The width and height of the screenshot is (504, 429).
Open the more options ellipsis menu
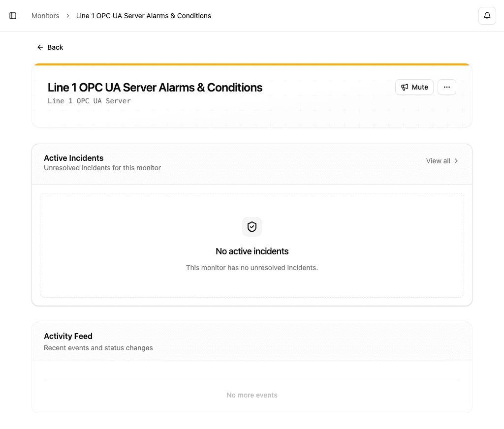447,87
